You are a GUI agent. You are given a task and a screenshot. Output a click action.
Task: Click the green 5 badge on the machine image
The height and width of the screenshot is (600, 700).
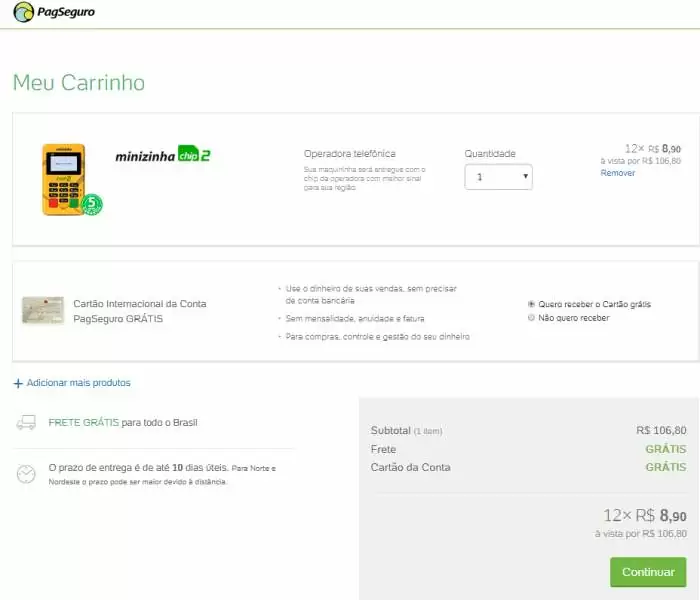pyautogui.click(x=92, y=204)
